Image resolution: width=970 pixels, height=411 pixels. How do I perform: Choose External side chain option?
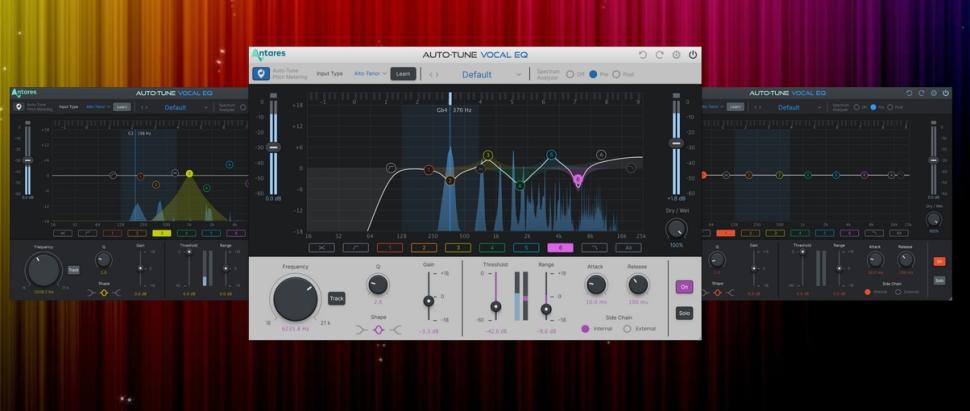click(627, 328)
